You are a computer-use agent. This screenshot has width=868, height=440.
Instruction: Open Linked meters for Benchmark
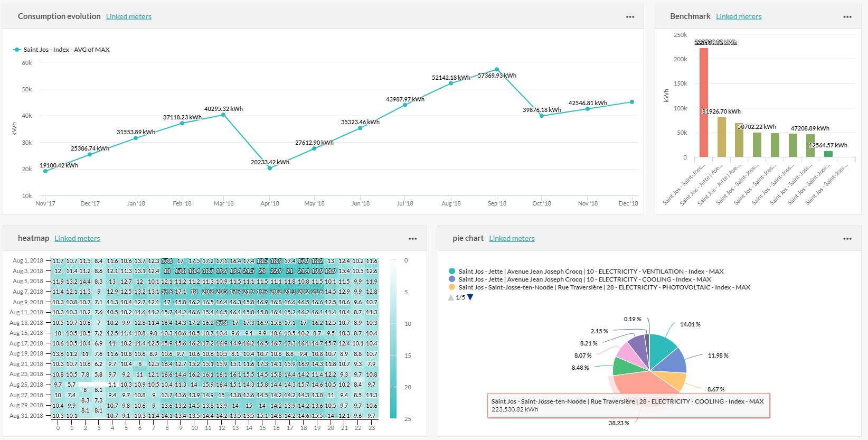click(x=739, y=16)
